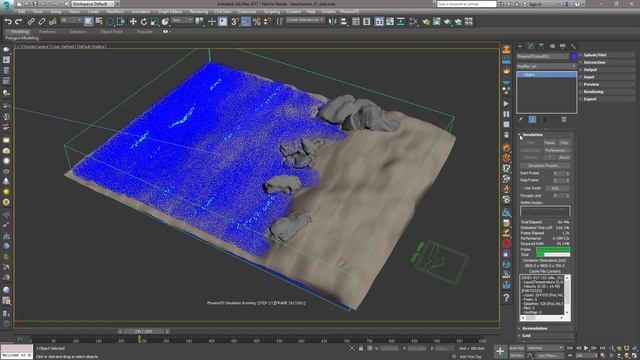Image resolution: width=640 pixels, height=360 pixels.
Task: Switch to the Object Paint ribbon tab
Action: click(111, 31)
